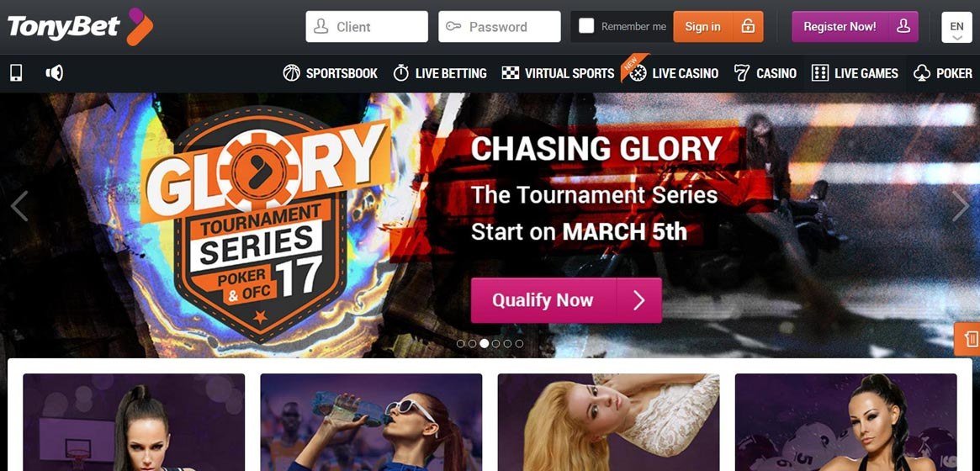The width and height of the screenshot is (980, 471).
Task: Click the lock icon beside Sign in
Action: (748, 27)
